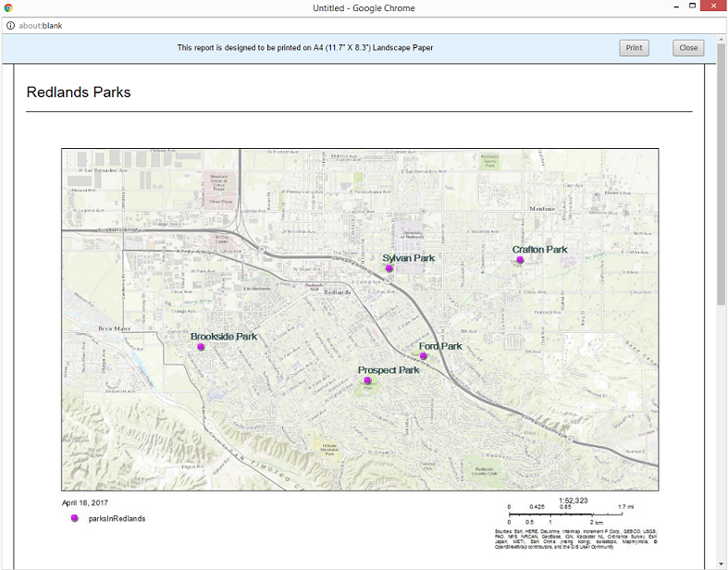Click the site information icon beside about:blank

[x=10, y=26]
